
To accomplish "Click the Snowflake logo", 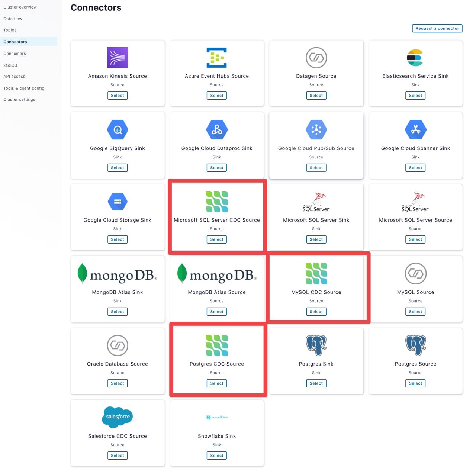I will tap(217, 417).
